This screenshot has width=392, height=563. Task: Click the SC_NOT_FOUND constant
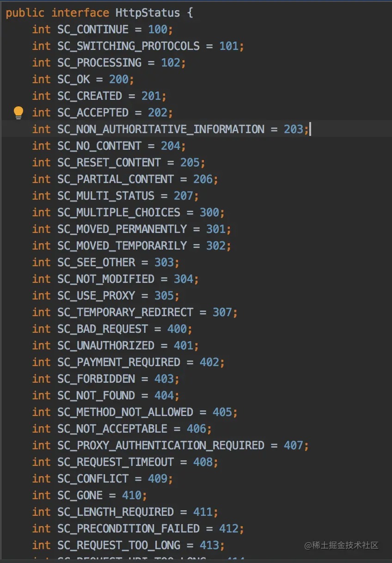pos(96,395)
